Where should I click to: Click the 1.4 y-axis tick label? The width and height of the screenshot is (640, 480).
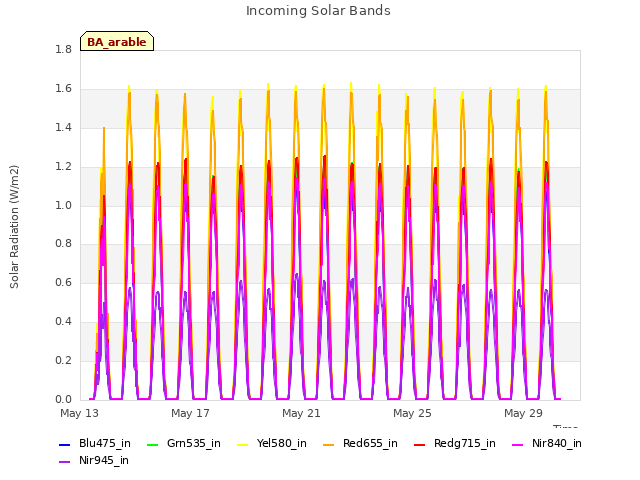pyautogui.click(x=63, y=127)
